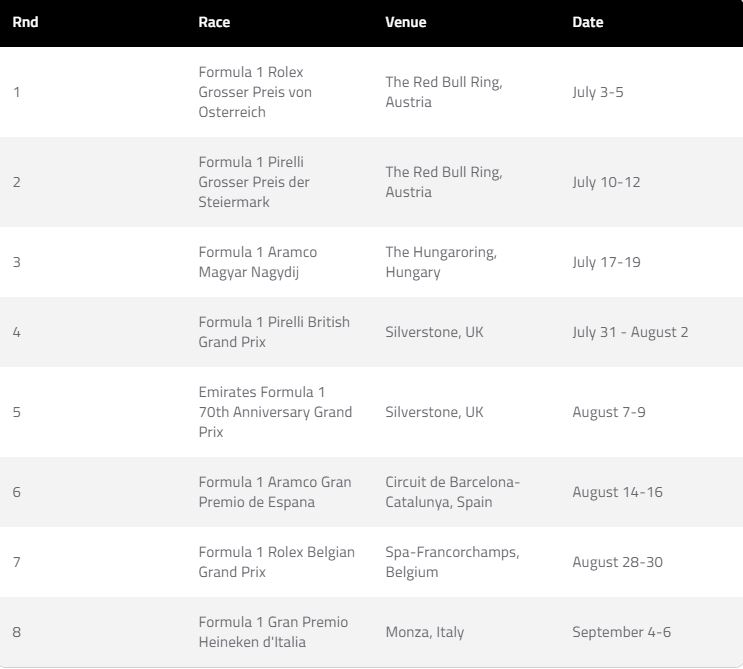Click the July 31 - August 2 date
This screenshot has width=743, height=669.
(630, 332)
